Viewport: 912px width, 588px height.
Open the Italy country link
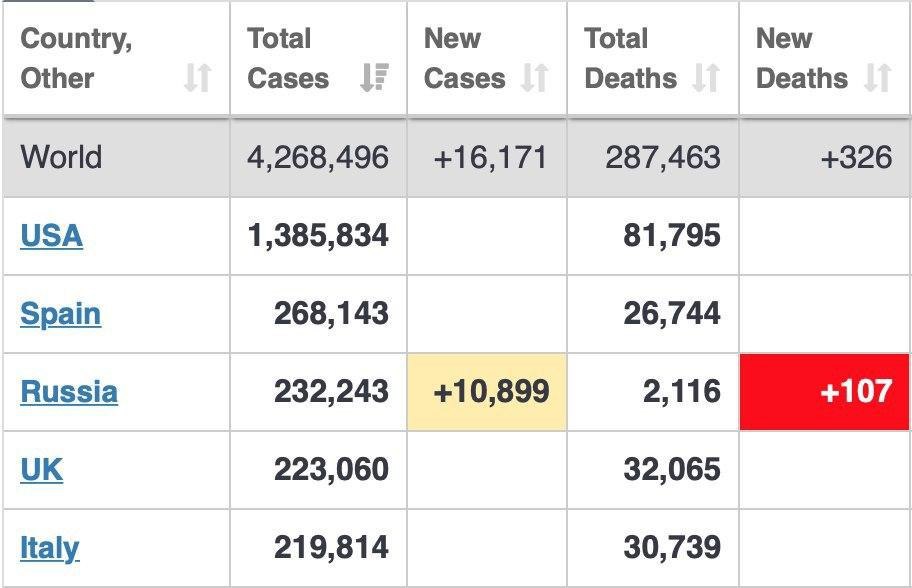pyautogui.click(x=49, y=547)
